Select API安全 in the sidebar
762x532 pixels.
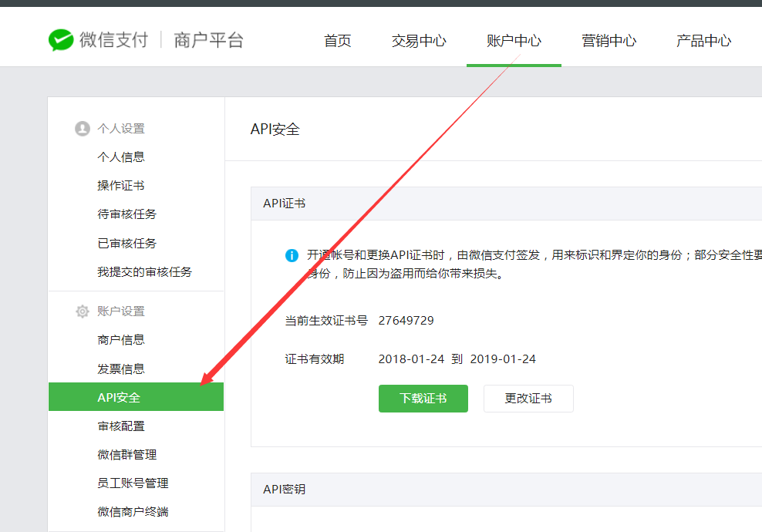click(136, 397)
